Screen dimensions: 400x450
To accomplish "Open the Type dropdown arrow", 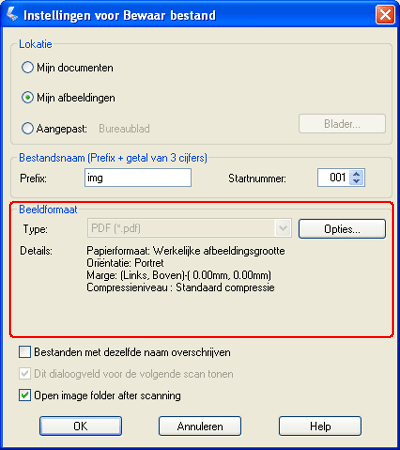I will (283, 228).
